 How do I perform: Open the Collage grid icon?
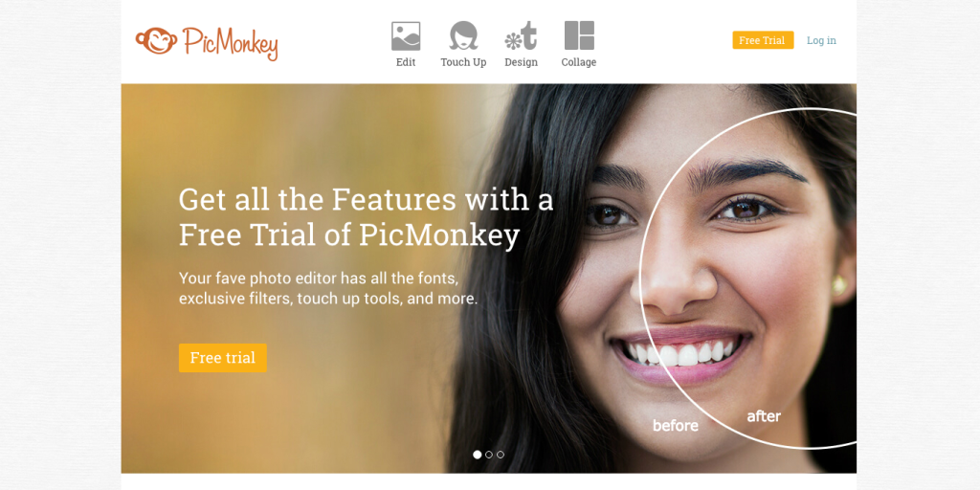coord(579,35)
